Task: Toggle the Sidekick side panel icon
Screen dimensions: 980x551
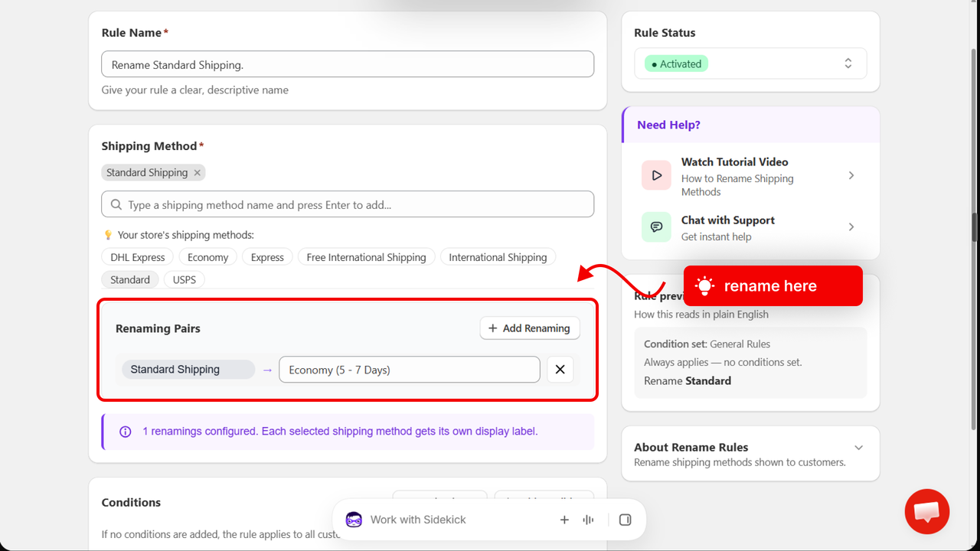Action: point(625,520)
